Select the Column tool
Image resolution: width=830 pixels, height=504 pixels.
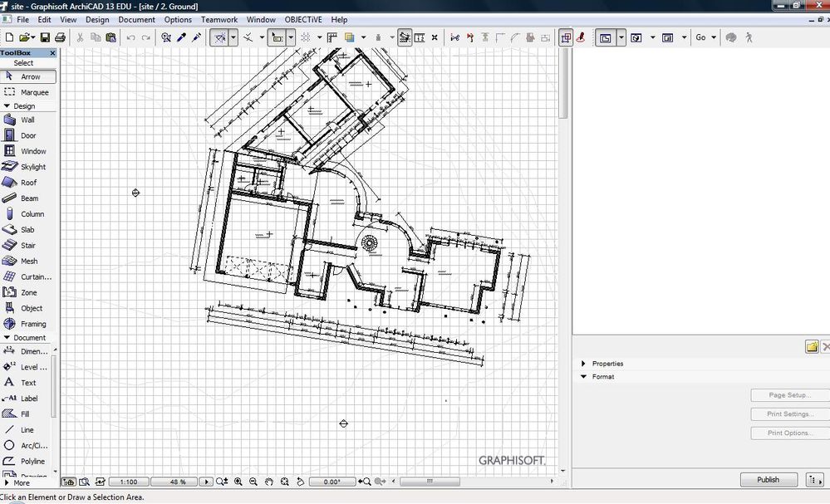click(28, 214)
